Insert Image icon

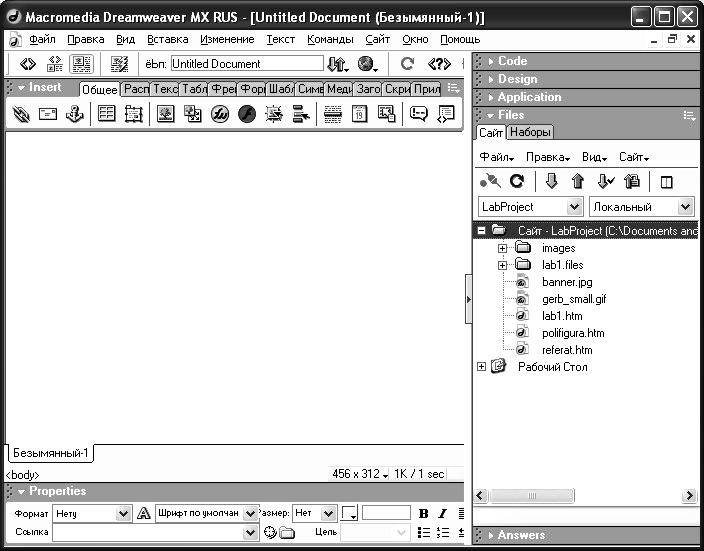166,114
